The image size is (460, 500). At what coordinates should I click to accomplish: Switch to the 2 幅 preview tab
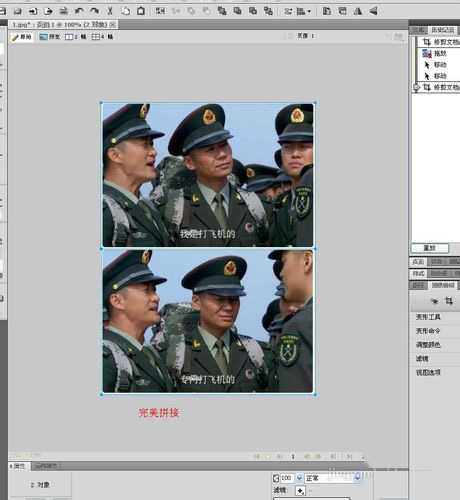(x=75, y=37)
